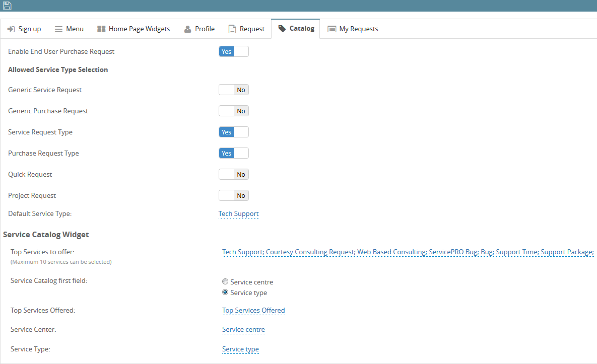Select the Service centre radio button
The width and height of the screenshot is (597, 364).
pyautogui.click(x=225, y=282)
